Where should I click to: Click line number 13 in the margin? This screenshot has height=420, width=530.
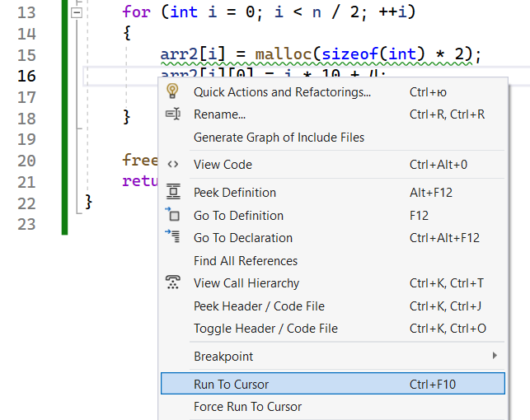pyautogui.click(x=26, y=12)
